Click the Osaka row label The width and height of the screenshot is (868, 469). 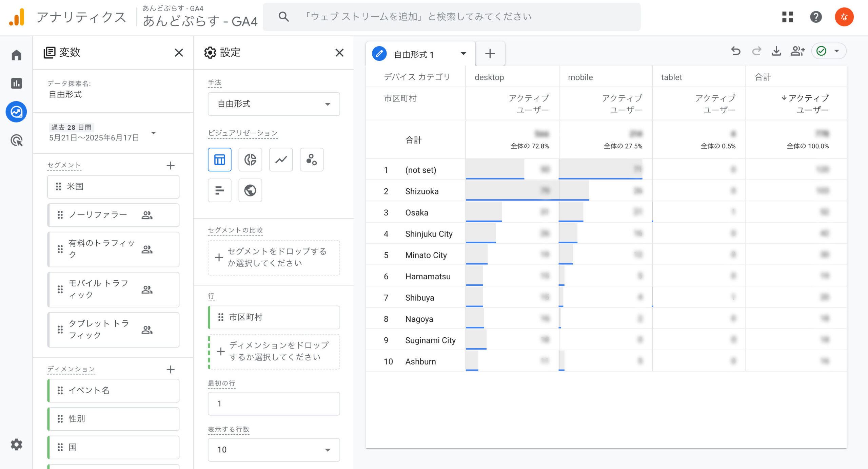(x=416, y=213)
